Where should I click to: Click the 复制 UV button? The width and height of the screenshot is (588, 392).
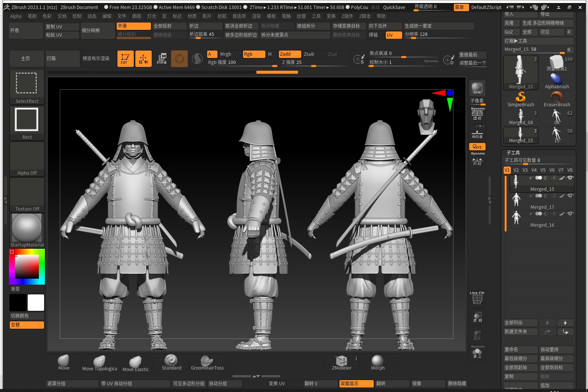tap(62, 27)
